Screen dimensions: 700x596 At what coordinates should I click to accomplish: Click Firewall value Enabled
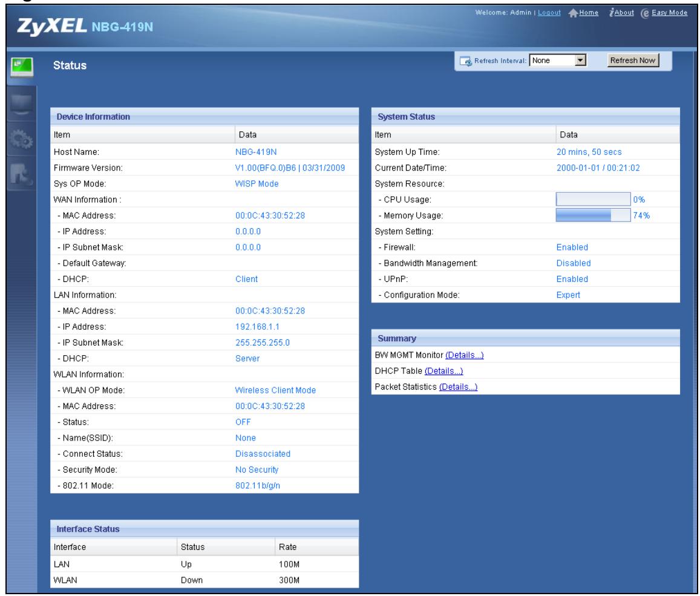click(x=572, y=247)
